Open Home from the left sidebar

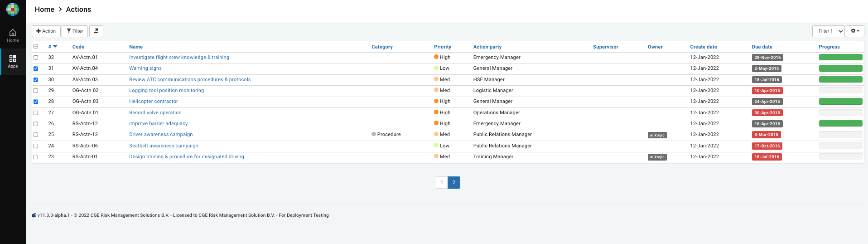pos(13,35)
